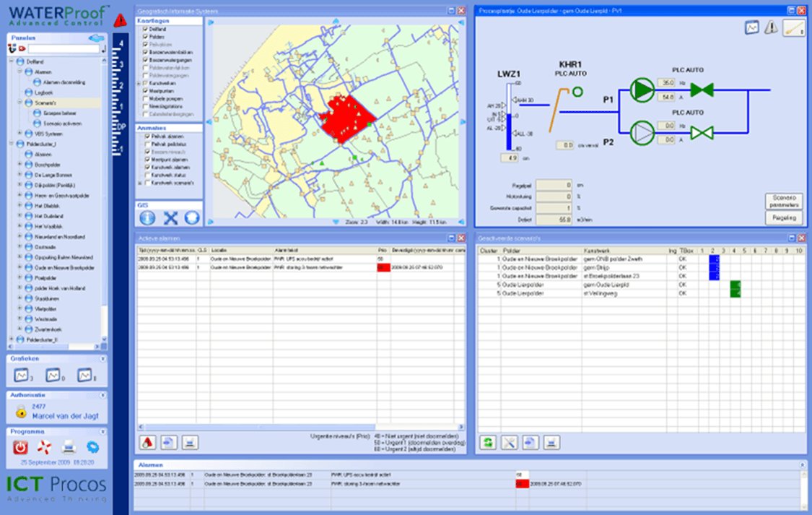Select Scenario's in the tree
Image resolution: width=812 pixels, height=515 pixels.
click(45, 103)
